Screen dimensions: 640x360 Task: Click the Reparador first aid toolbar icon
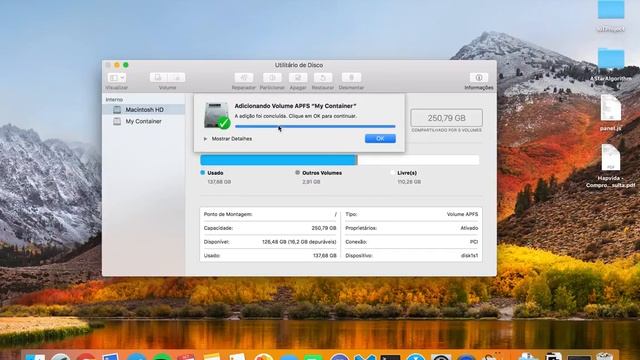coord(244,78)
